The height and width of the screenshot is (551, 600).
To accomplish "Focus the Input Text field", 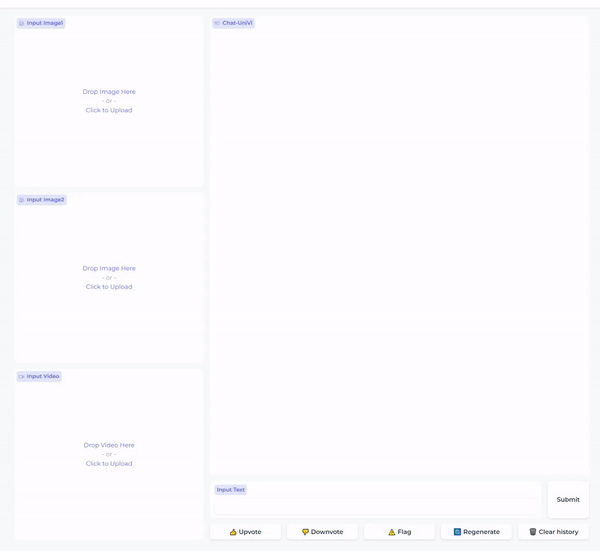I will (x=375, y=507).
